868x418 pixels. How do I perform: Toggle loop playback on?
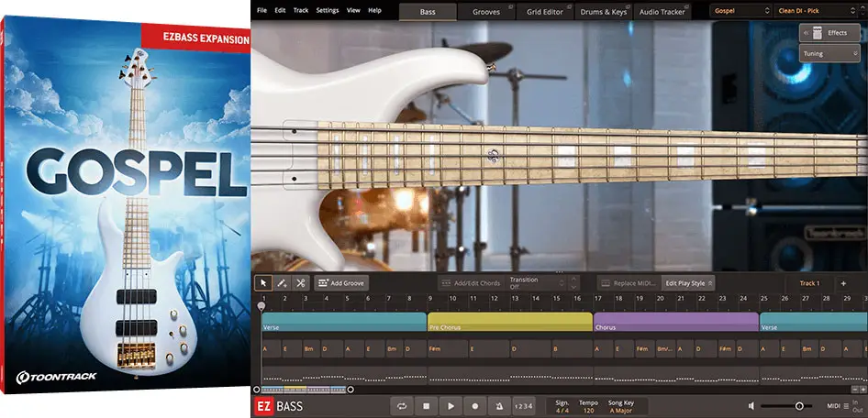click(402, 406)
